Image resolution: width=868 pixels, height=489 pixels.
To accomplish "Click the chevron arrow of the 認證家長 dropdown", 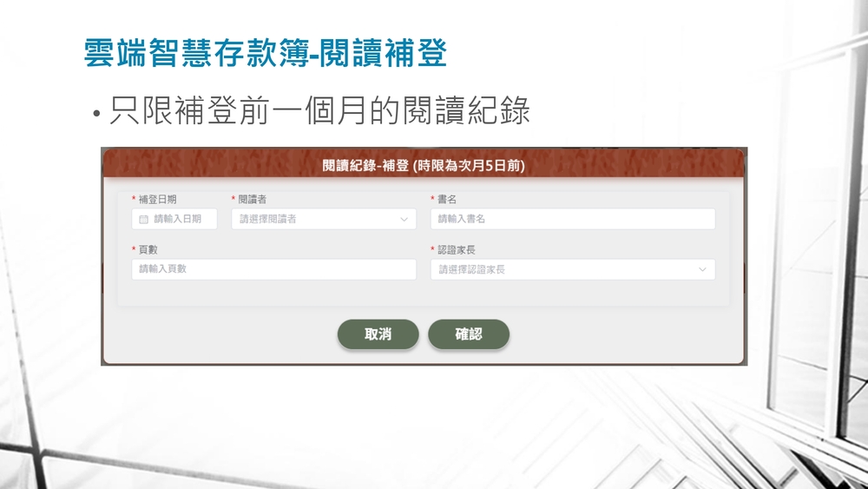I will (x=702, y=270).
